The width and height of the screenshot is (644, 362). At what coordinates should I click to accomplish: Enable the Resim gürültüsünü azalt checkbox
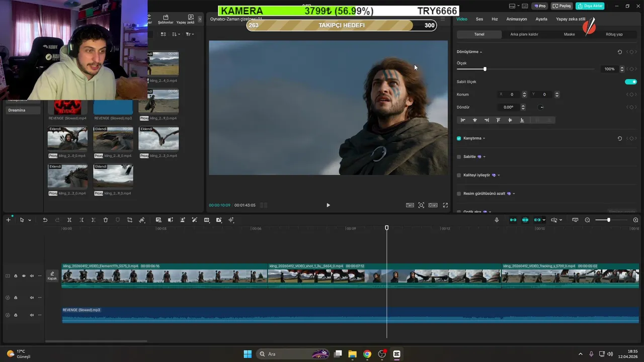pyautogui.click(x=459, y=194)
